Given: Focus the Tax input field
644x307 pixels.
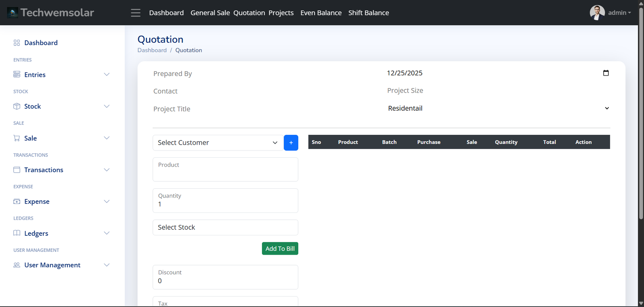Looking at the screenshot, I should (x=225, y=302).
